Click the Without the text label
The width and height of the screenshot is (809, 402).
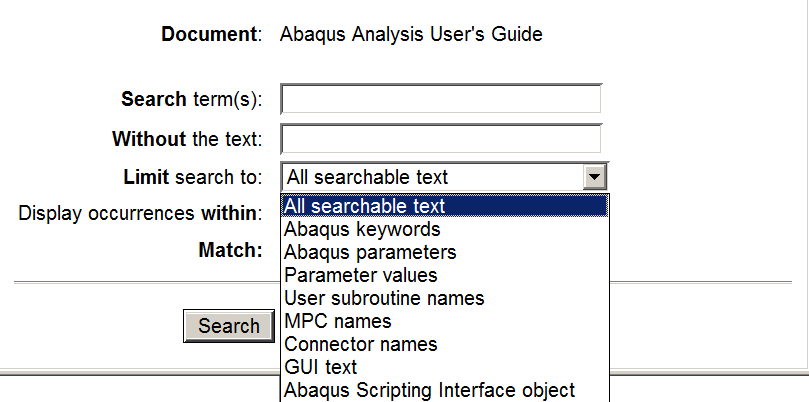[187, 138]
